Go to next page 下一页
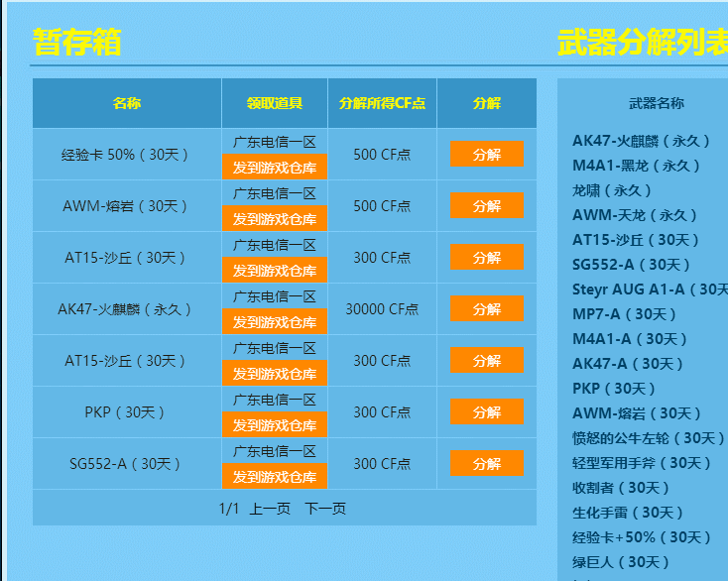The image size is (728, 581). [325, 509]
